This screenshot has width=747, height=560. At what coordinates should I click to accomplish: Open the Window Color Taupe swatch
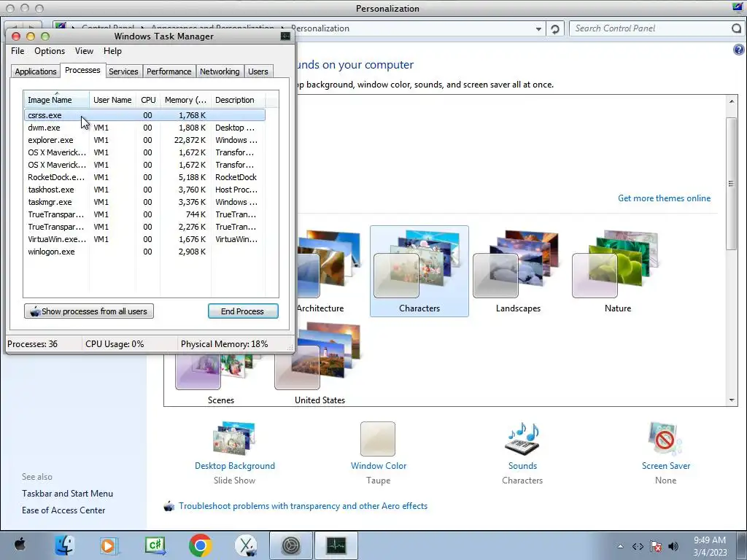tap(378, 438)
